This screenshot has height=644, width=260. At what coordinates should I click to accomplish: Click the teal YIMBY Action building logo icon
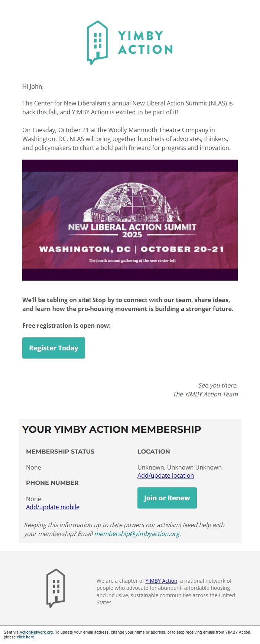pos(97,43)
